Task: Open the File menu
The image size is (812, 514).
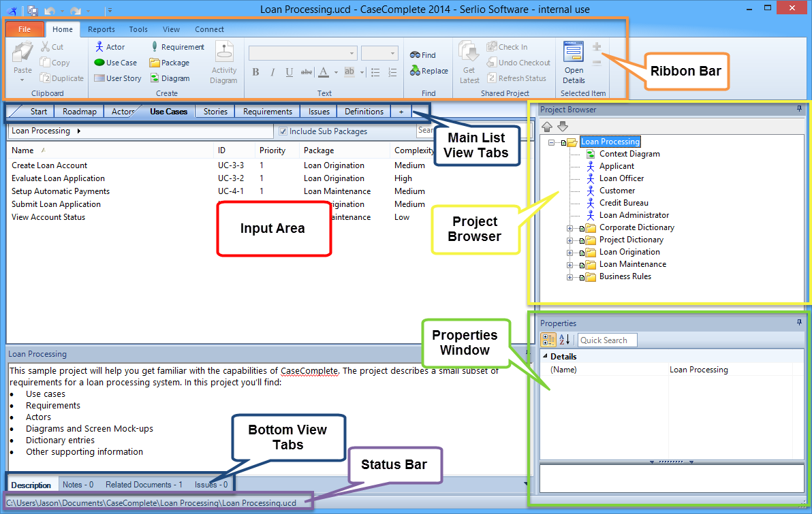Action: (25, 29)
